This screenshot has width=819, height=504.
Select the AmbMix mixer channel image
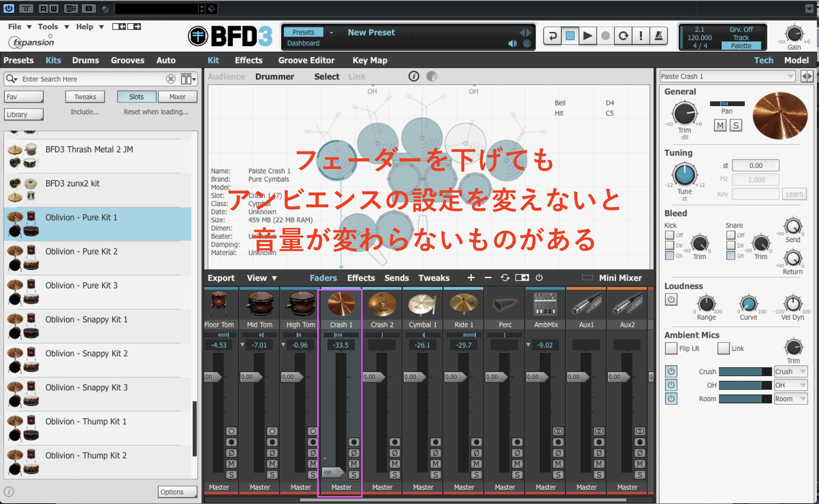pyautogui.click(x=546, y=303)
